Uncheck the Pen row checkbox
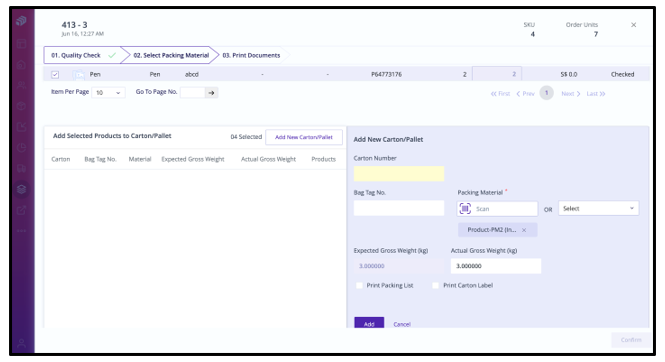 click(x=55, y=75)
